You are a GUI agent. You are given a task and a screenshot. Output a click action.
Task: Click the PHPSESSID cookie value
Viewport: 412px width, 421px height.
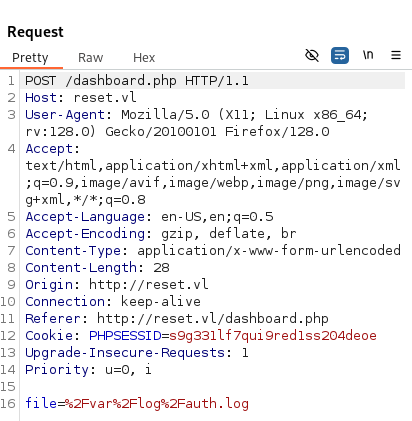pos(273,336)
